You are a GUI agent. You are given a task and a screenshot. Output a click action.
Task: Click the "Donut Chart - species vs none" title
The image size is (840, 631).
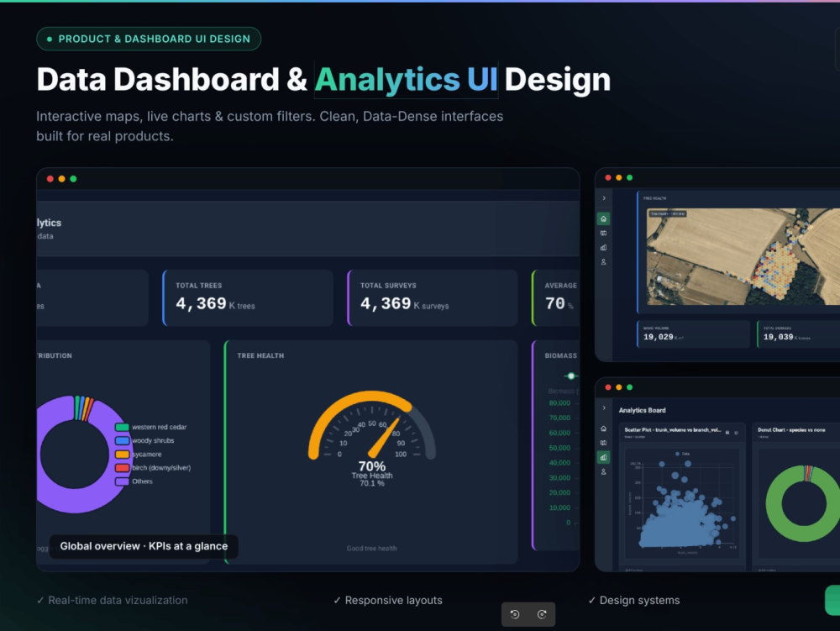[791, 430]
